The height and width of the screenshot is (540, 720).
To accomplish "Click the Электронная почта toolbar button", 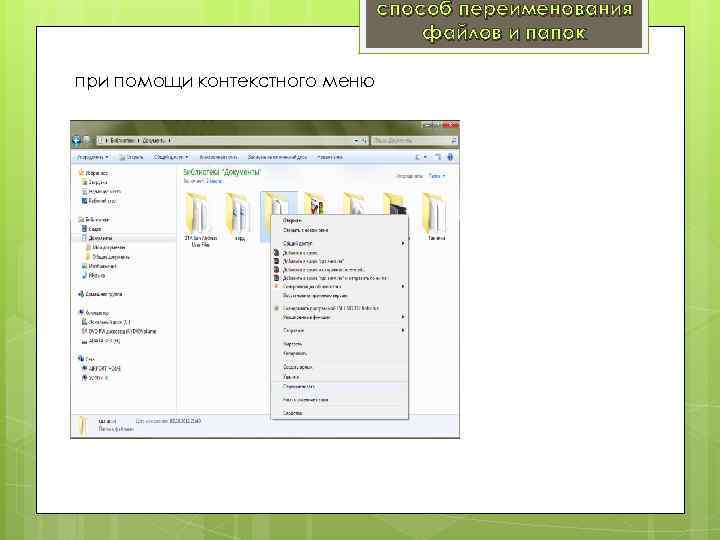I will (218, 157).
